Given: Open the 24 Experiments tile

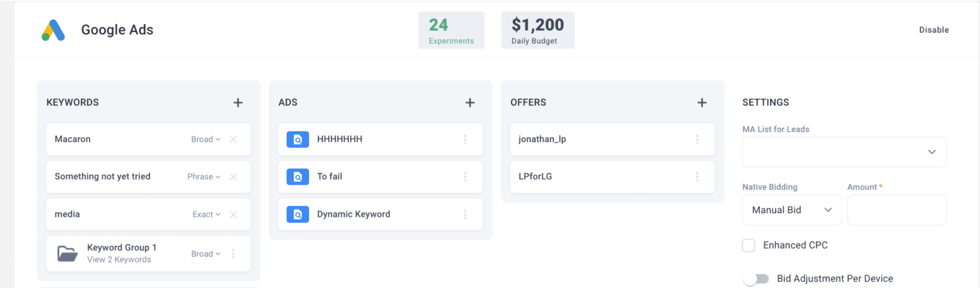Looking at the screenshot, I should (451, 30).
